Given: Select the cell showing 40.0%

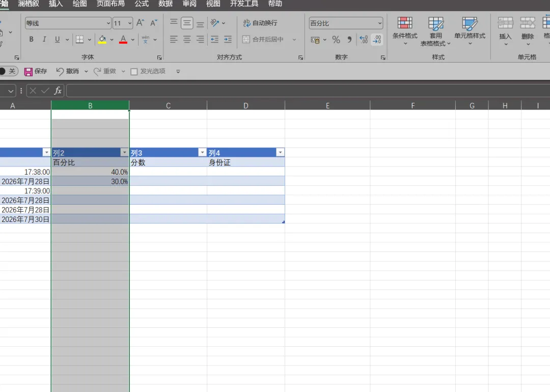Looking at the screenshot, I should (x=90, y=172).
